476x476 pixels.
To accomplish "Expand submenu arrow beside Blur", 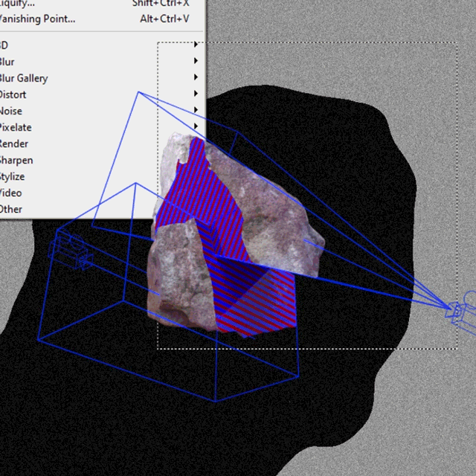I will [196, 61].
